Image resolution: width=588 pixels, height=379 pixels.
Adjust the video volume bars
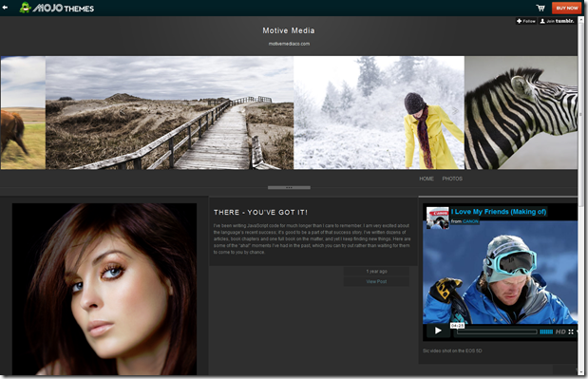click(546, 332)
